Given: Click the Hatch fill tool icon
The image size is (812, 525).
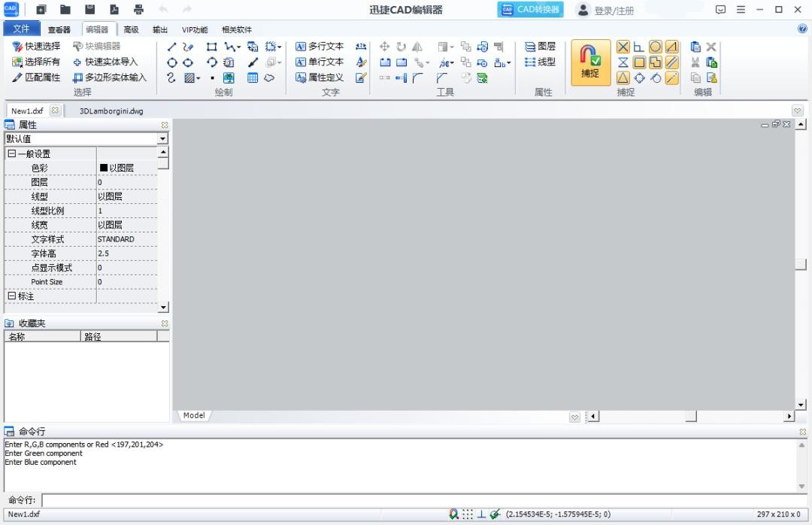Looking at the screenshot, I should [189, 77].
